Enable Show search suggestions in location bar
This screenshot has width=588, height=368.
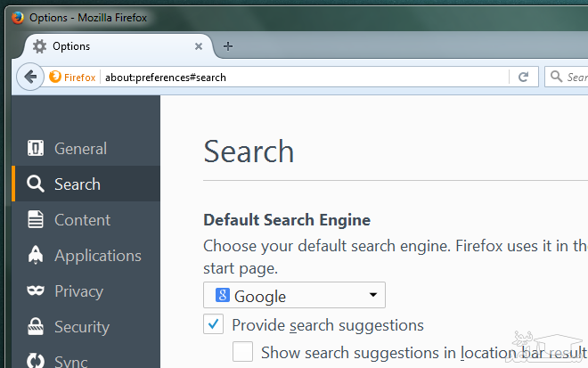coord(243,352)
